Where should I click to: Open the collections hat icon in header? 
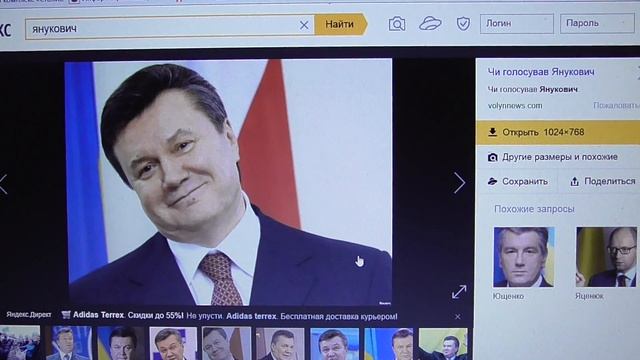430,23
